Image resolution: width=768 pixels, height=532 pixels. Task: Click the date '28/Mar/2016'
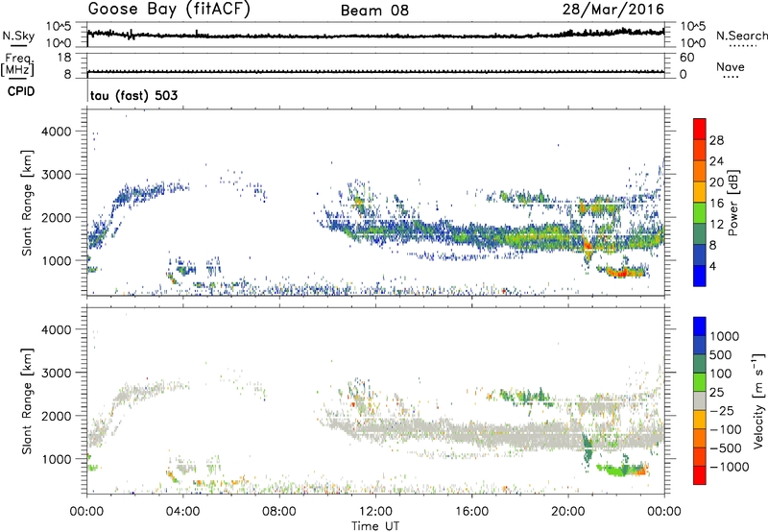(613, 10)
